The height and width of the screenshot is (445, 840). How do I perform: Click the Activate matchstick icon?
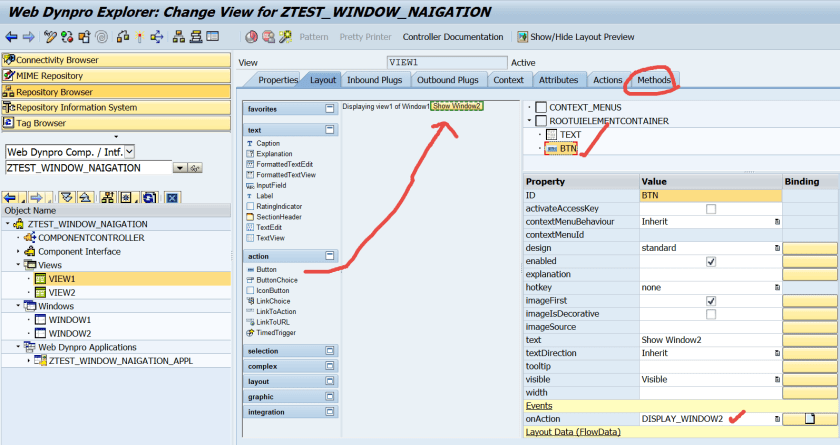coord(139,37)
